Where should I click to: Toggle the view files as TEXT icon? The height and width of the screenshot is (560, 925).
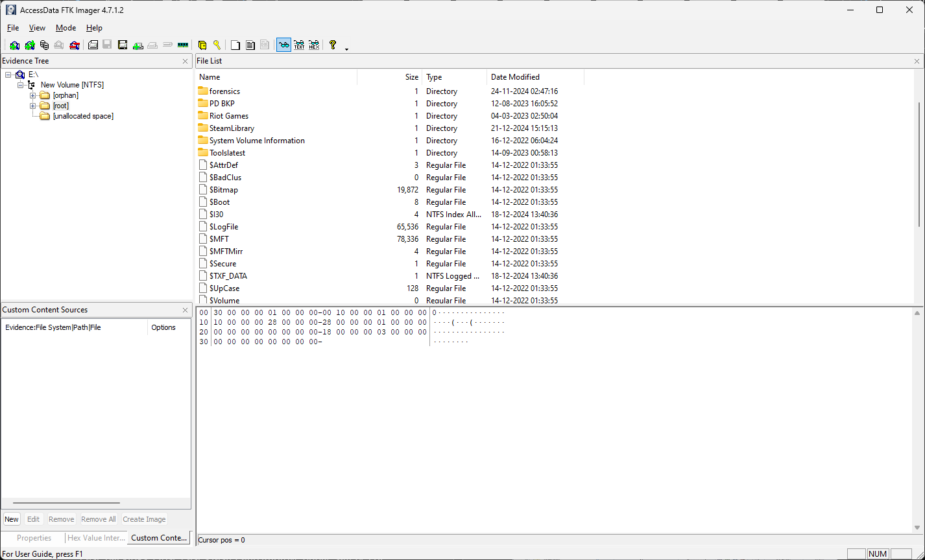[x=299, y=45]
